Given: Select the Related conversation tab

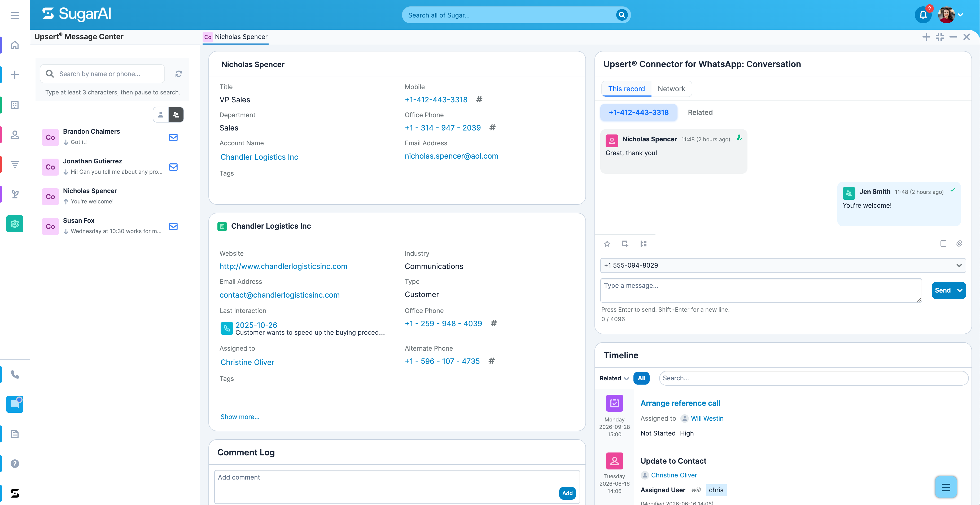Looking at the screenshot, I should point(700,112).
